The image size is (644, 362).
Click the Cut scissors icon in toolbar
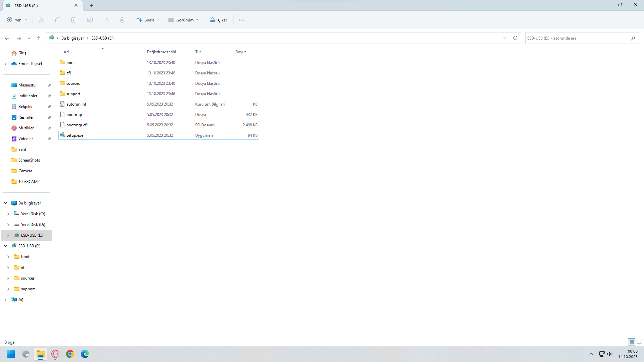coord(42,20)
